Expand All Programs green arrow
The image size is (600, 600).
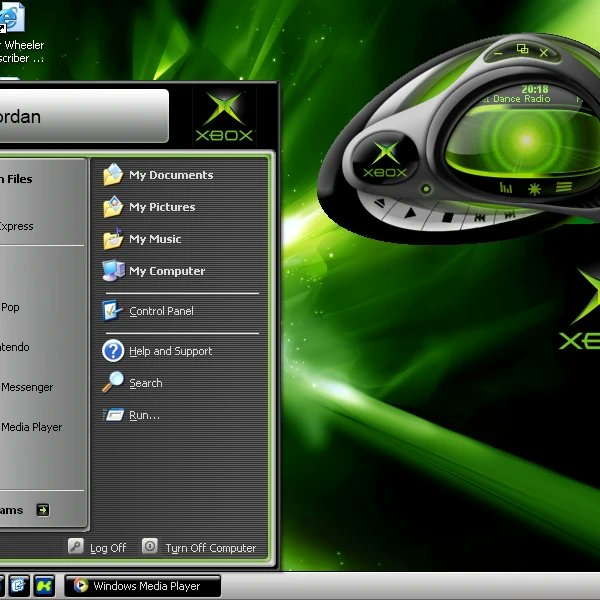tap(42, 510)
